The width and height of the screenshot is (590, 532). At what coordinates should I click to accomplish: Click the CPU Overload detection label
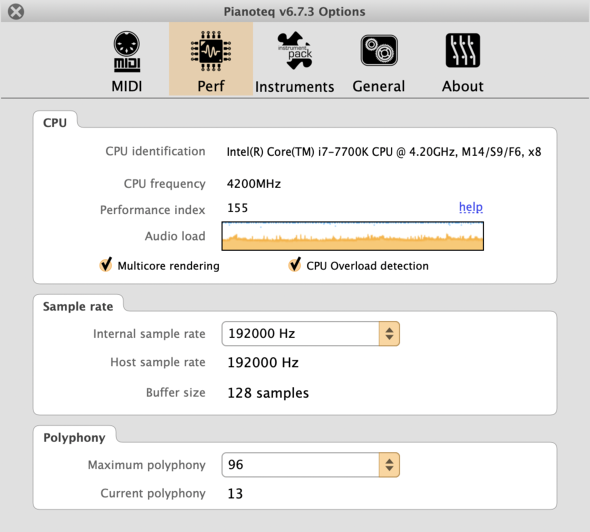coord(367,266)
